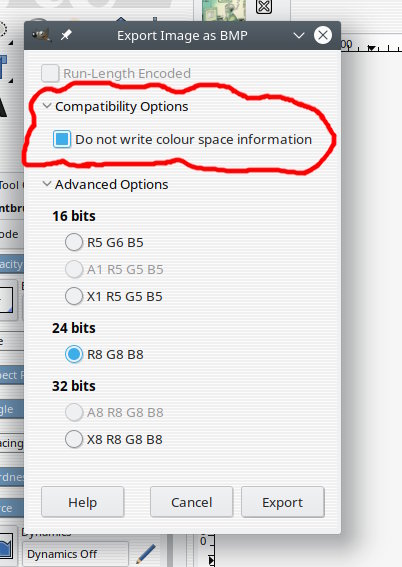Click the crossed box icon above the dialog
Screen dimensions: 402x567
pos(264,7)
